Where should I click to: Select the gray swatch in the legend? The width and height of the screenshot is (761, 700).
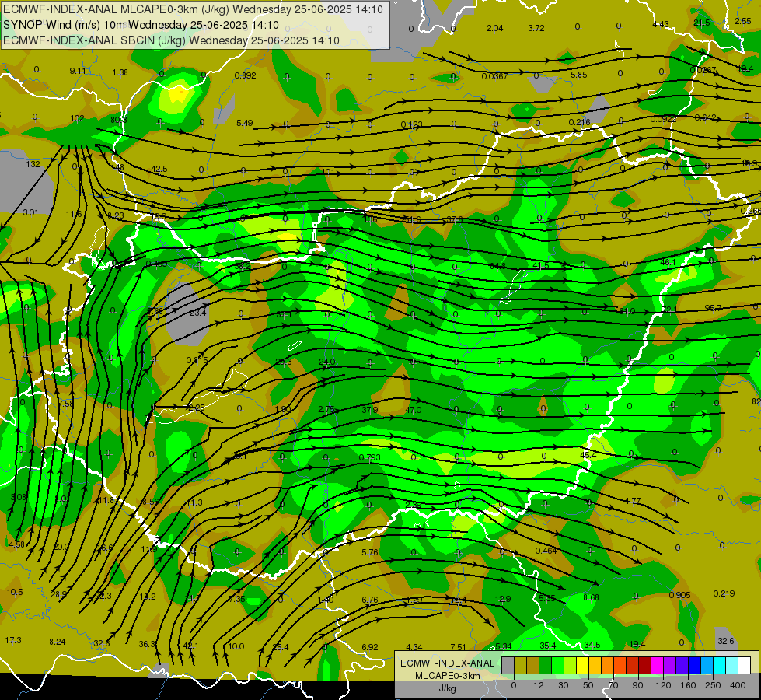[x=508, y=665]
